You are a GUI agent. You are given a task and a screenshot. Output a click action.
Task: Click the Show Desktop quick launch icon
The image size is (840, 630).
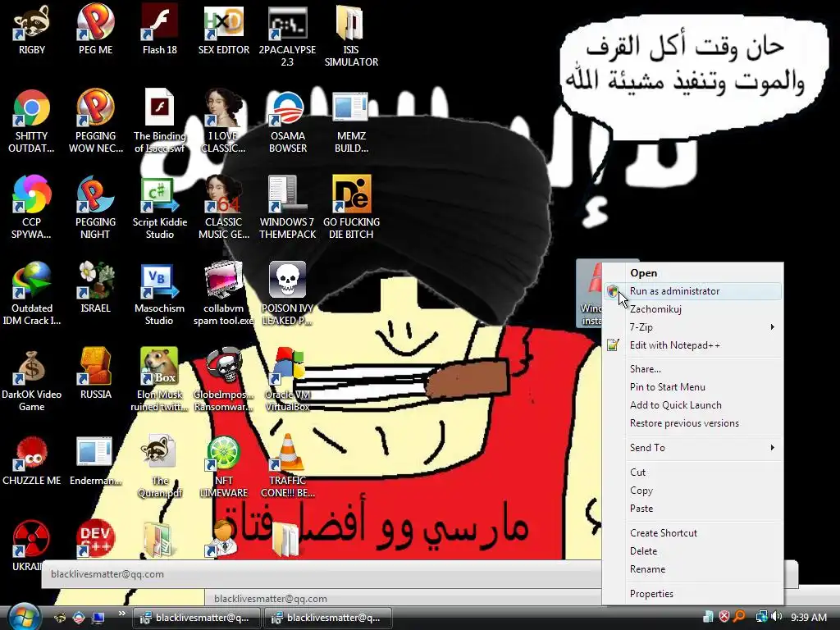pos(98,619)
